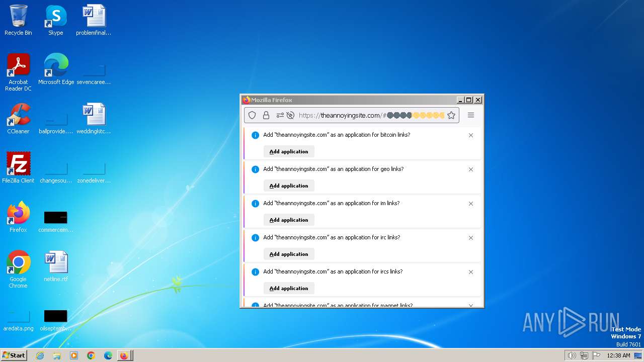
Task: Dismiss the geo links notification
Action: coord(471,169)
